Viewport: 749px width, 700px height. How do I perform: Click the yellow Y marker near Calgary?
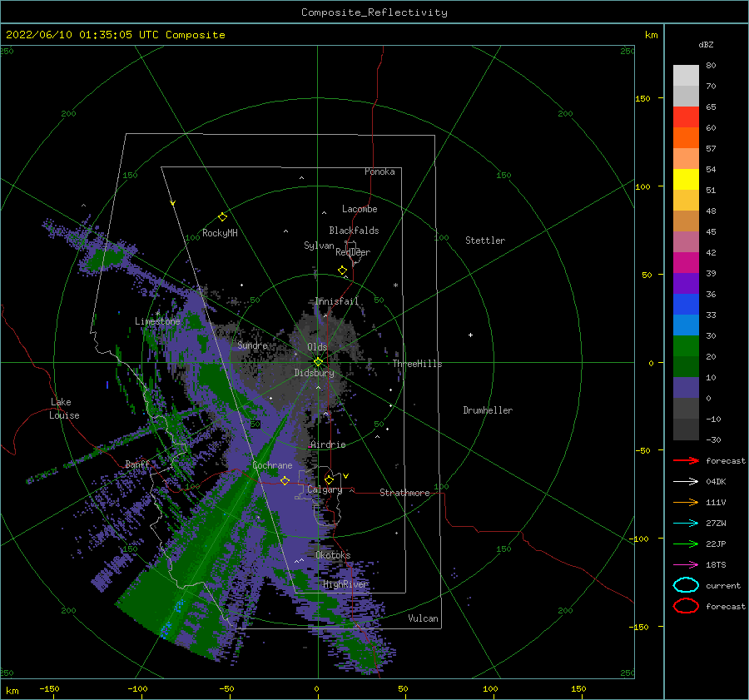pyautogui.click(x=346, y=476)
